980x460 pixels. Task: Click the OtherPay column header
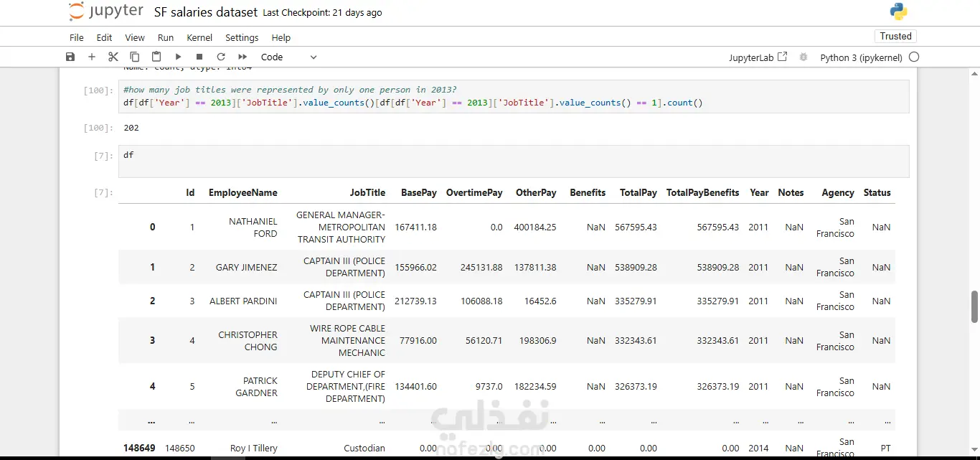coord(536,192)
